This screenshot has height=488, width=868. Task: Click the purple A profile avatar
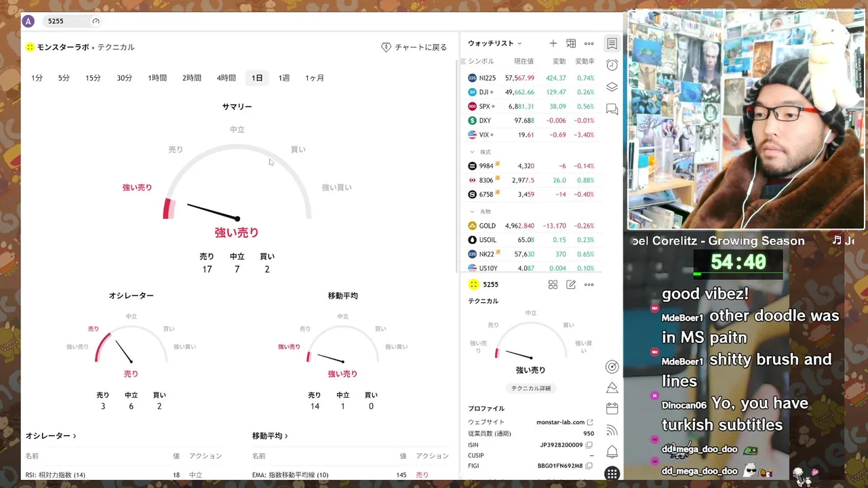click(28, 21)
